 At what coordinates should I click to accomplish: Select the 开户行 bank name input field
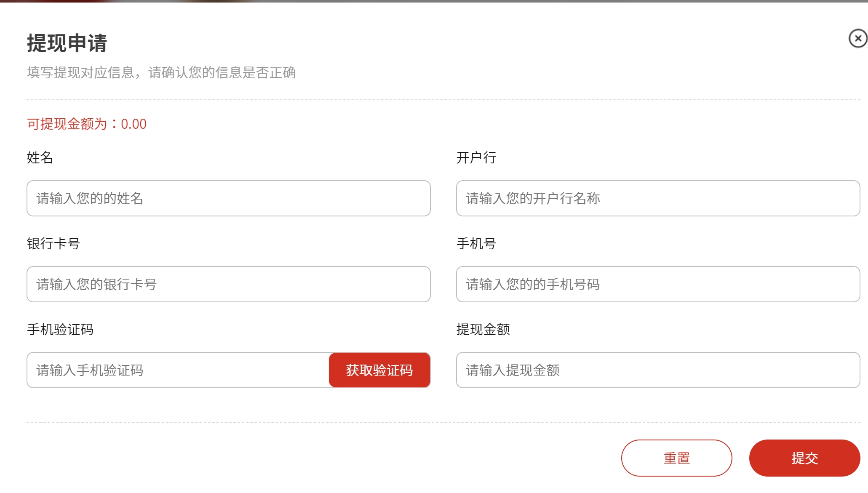click(x=658, y=198)
